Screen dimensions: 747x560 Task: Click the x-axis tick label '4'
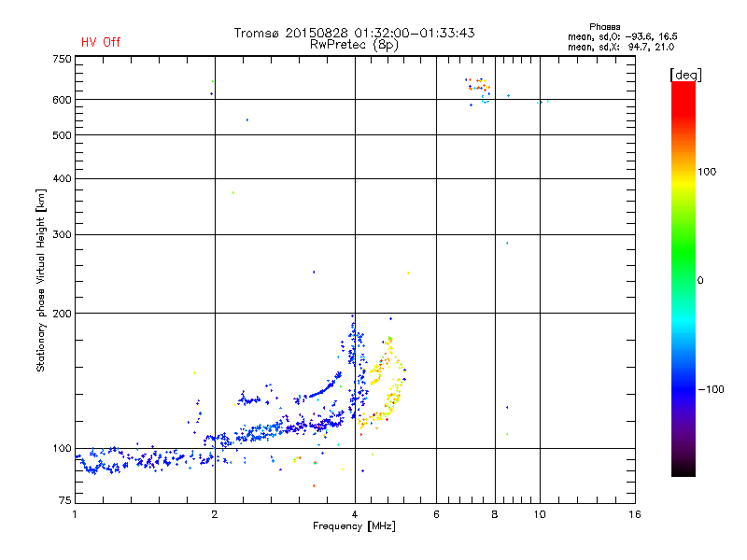(x=355, y=514)
